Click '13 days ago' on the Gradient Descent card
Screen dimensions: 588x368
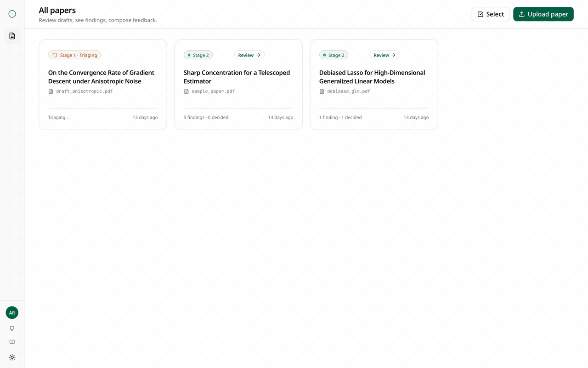(145, 118)
